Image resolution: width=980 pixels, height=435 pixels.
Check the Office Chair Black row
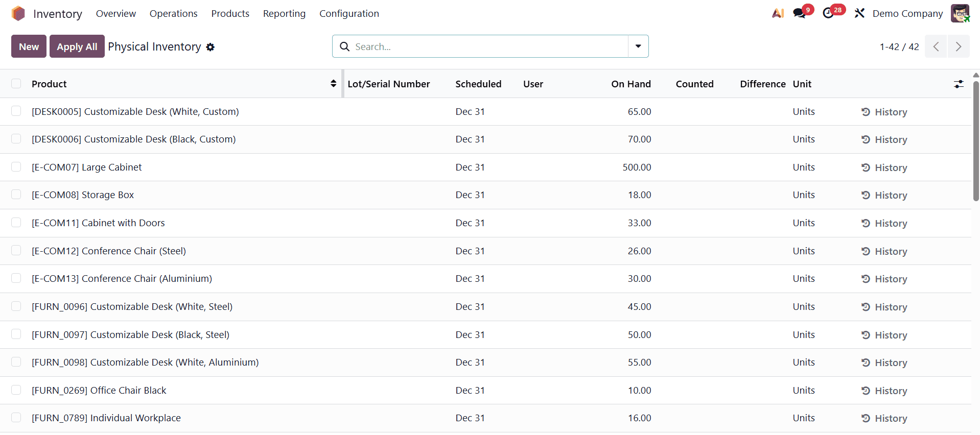click(16, 390)
